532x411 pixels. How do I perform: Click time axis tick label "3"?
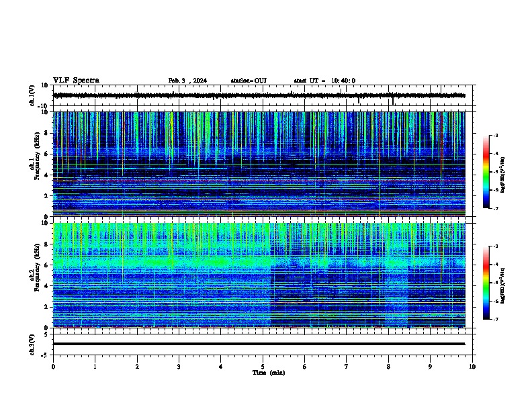pos(179,367)
